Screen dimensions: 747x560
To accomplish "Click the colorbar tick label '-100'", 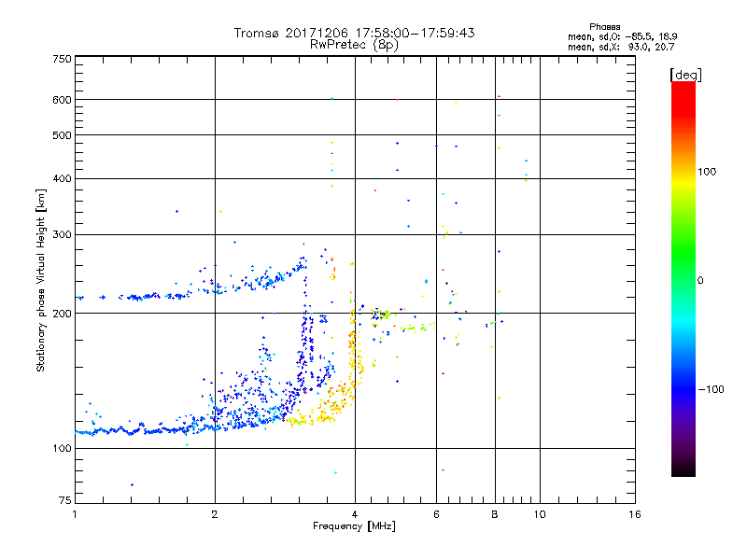I will pyautogui.click(x=711, y=389).
